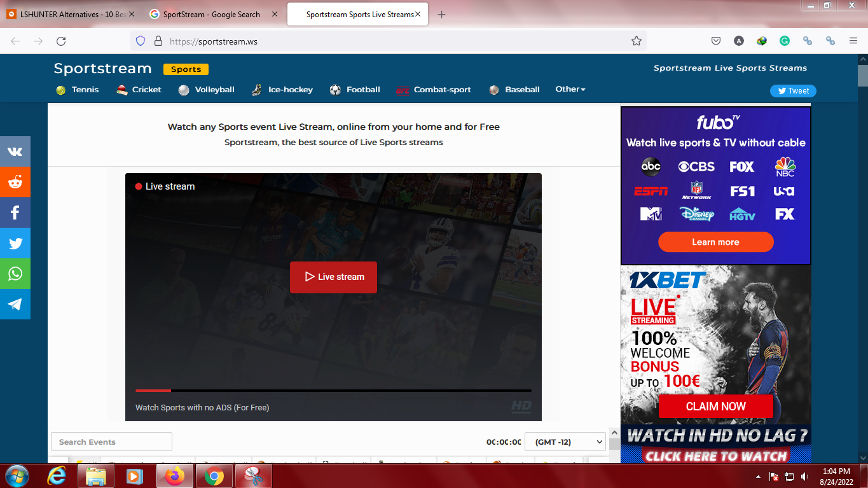
Task: Open Tennis streams menu item
Action: tap(85, 90)
